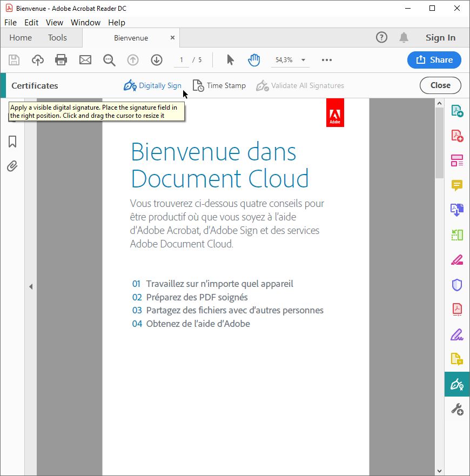Image resolution: width=470 pixels, height=476 pixels.
Task: Open Attachments paperclip panel
Action: (x=12, y=166)
